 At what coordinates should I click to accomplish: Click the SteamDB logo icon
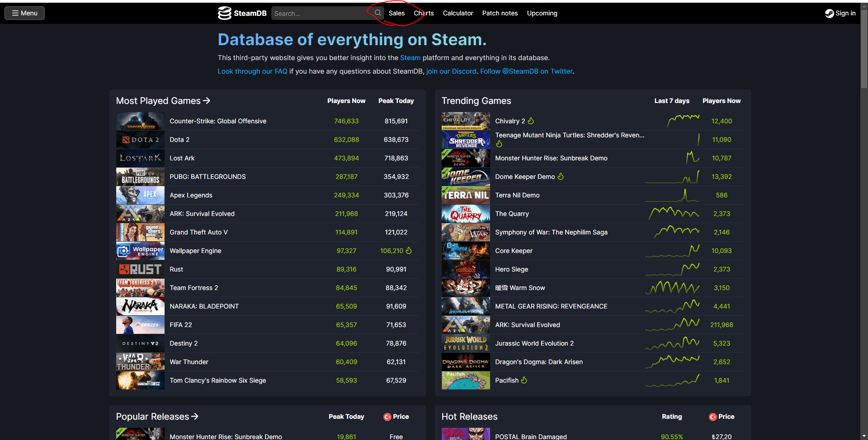(x=224, y=13)
